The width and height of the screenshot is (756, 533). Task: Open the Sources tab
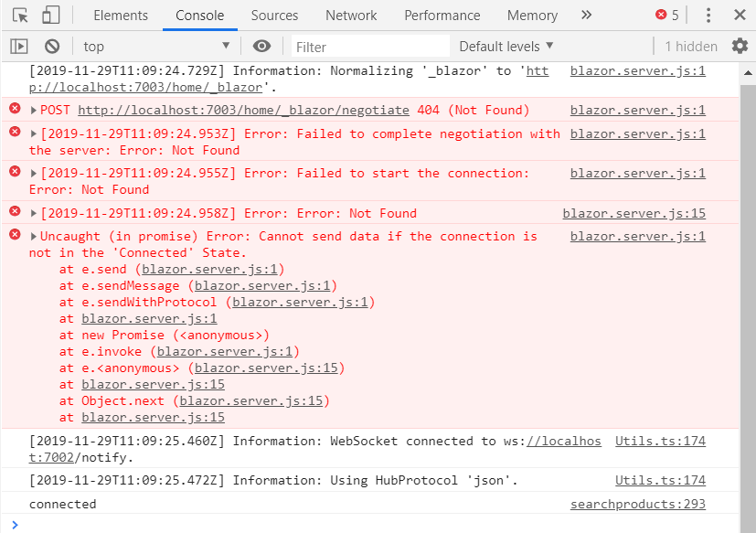point(274,16)
